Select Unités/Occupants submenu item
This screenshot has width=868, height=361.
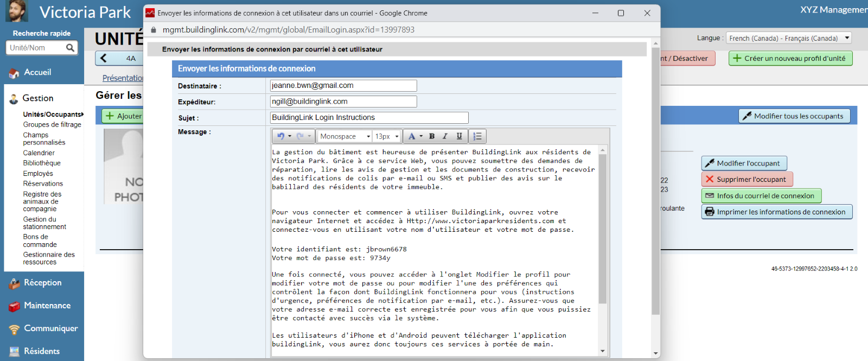point(53,115)
